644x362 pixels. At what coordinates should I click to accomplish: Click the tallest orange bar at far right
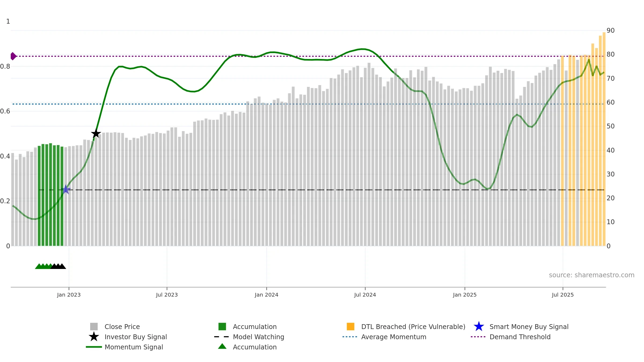pos(604,139)
